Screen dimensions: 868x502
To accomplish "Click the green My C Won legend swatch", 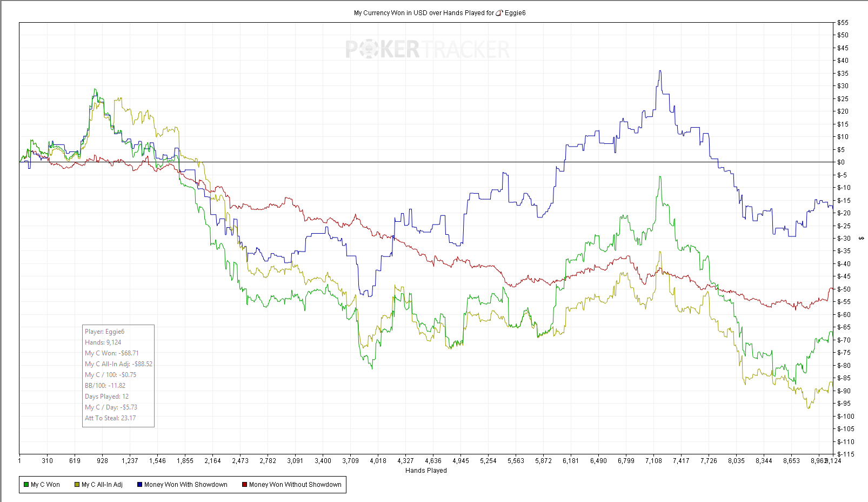I will click(x=26, y=485).
